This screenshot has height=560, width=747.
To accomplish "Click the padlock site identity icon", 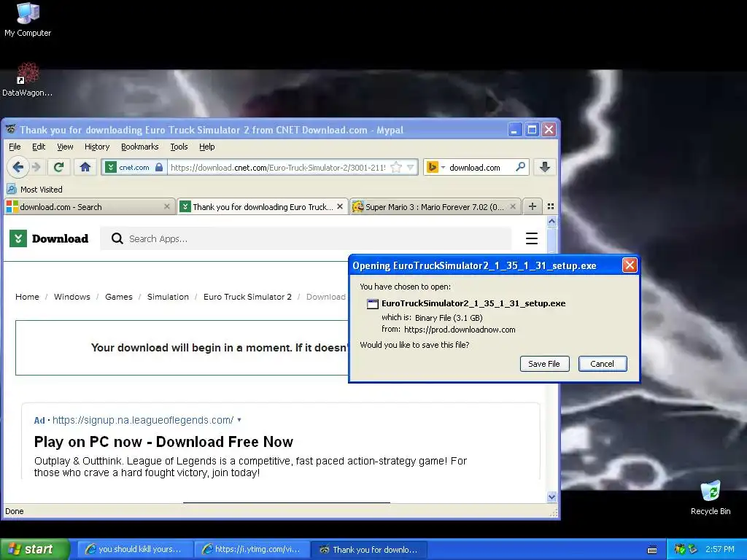I will tap(159, 167).
